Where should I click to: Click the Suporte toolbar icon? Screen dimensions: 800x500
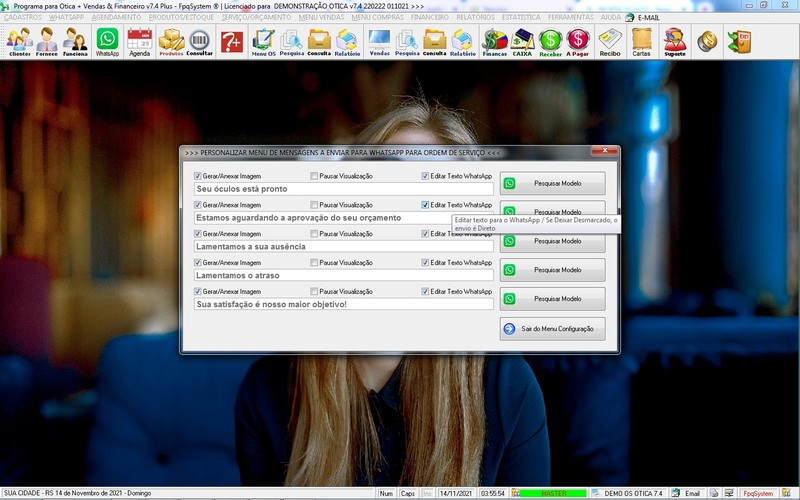[675, 41]
